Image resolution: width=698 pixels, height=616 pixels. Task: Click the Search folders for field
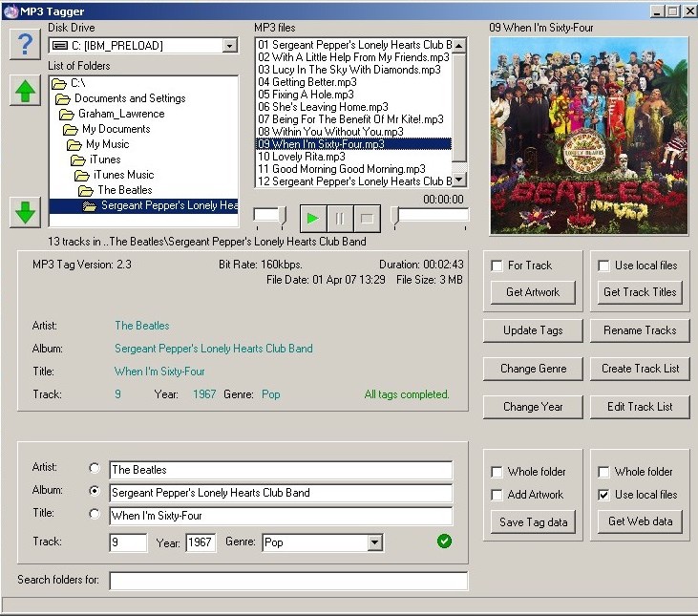tap(288, 582)
